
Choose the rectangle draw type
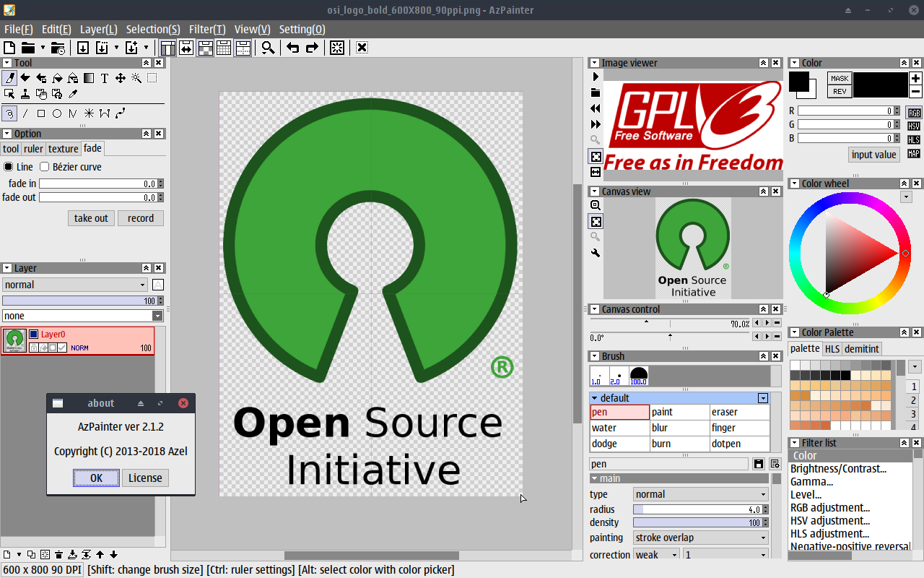41,113
